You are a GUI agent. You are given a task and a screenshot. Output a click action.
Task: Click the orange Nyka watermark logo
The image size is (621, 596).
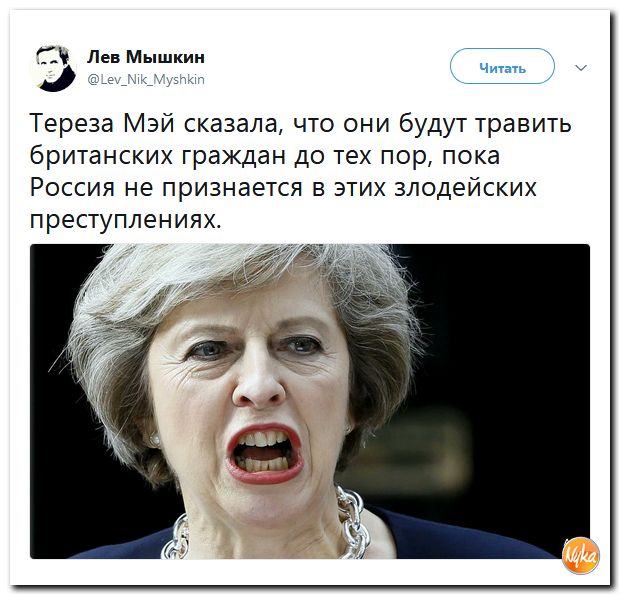coord(580,556)
